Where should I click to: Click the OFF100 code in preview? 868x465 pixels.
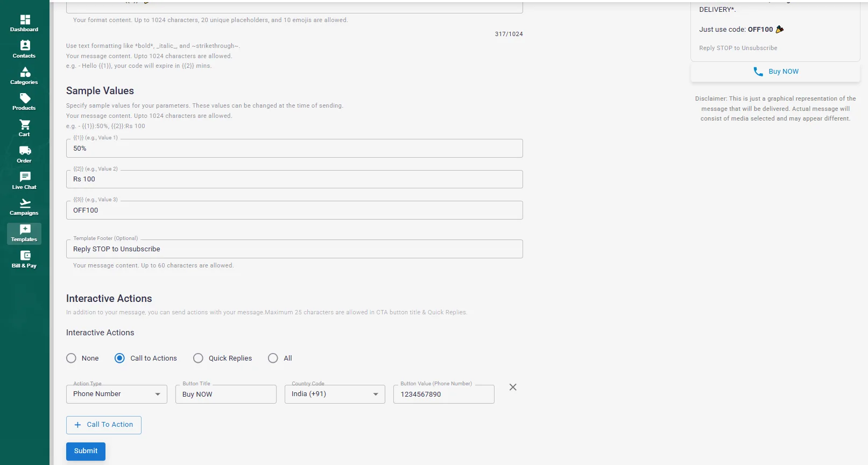pyautogui.click(x=760, y=30)
